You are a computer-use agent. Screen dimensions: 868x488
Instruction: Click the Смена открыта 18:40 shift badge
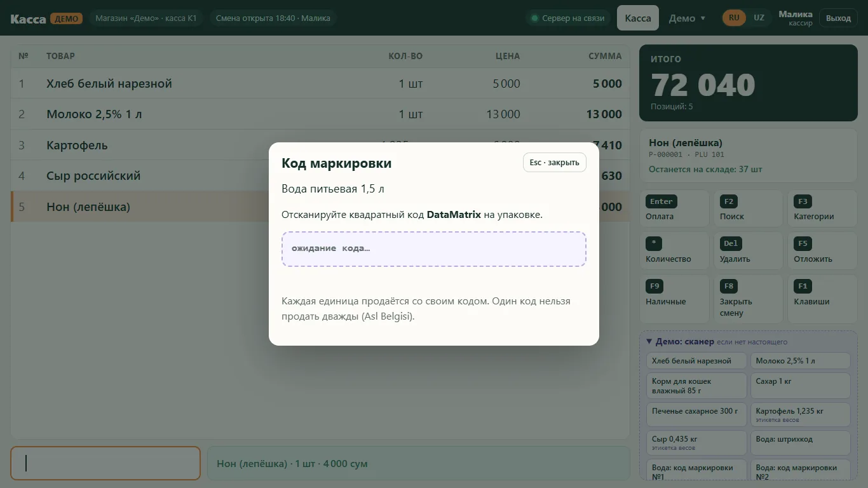[273, 18]
